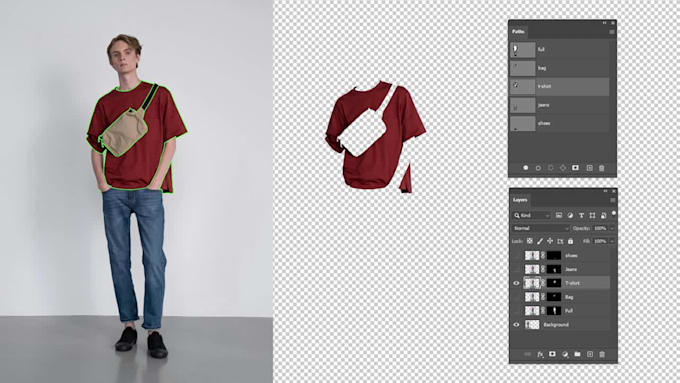Open the Opacity slider arrow
The image size is (680, 383).
(x=612, y=228)
